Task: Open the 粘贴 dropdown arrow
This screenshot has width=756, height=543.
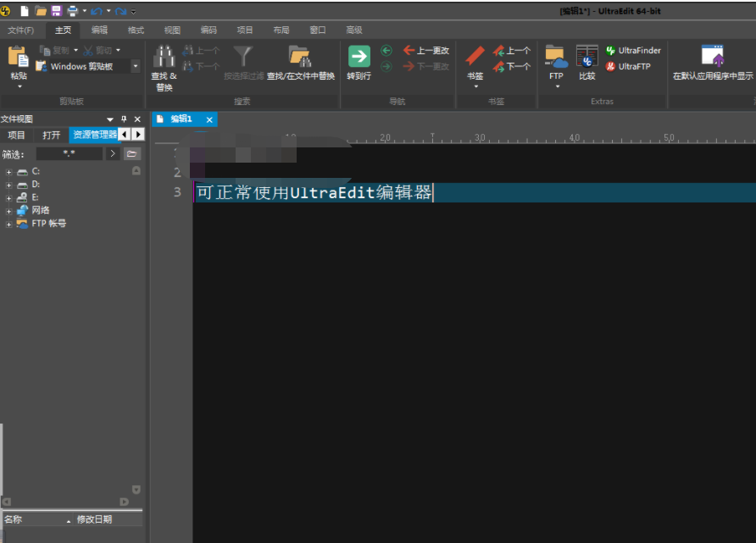Action: pos(19,86)
